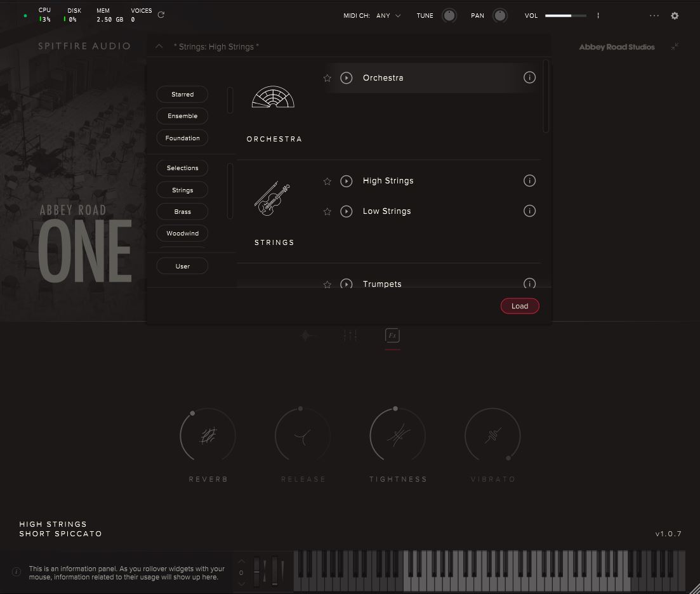The image size is (700, 594).
Task: Star the High Strings preset
Action: tap(327, 181)
